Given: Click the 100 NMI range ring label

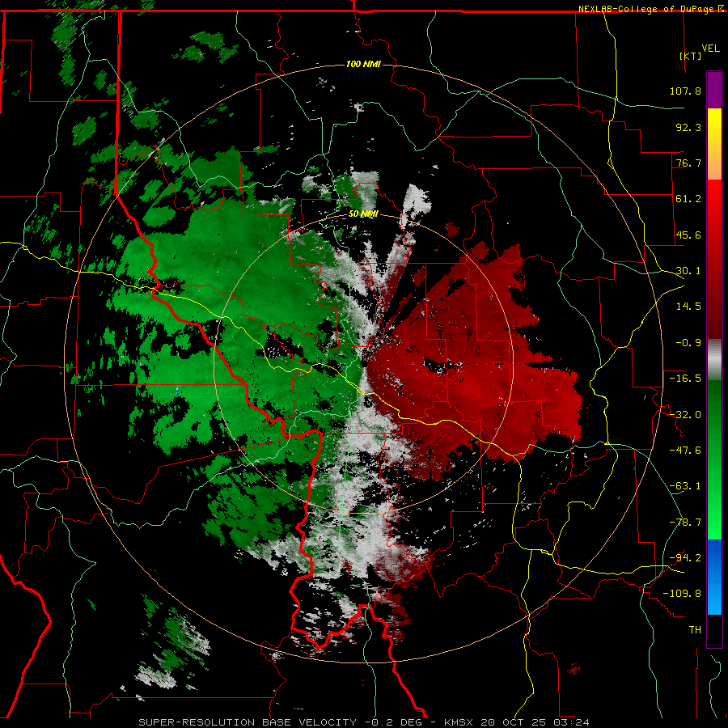Looking at the screenshot, I should point(363,64).
